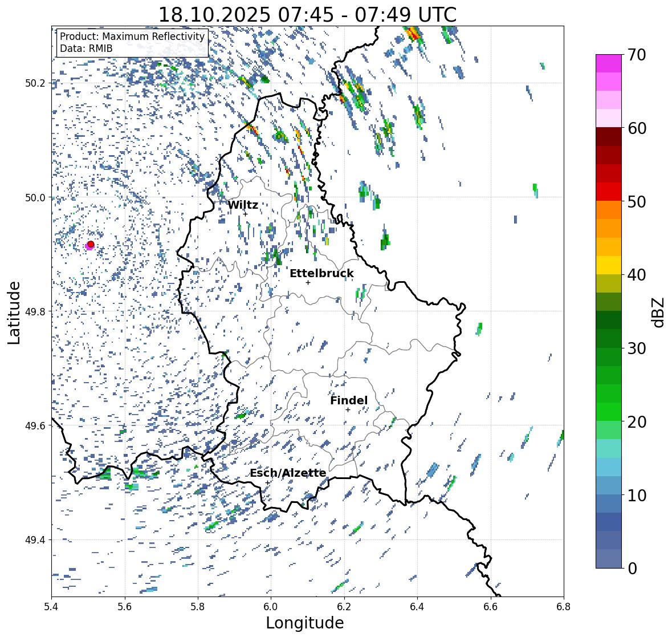Image resolution: width=672 pixels, height=637 pixels.
Task: Click the "Longitude" axis label
Action: click(x=305, y=623)
